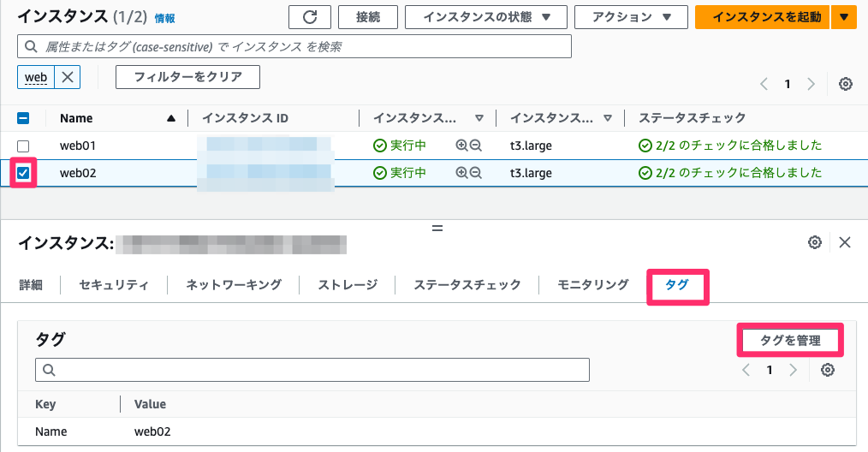868x452 pixels.
Task: Click web02 status check result
Action: tap(730, 173)
